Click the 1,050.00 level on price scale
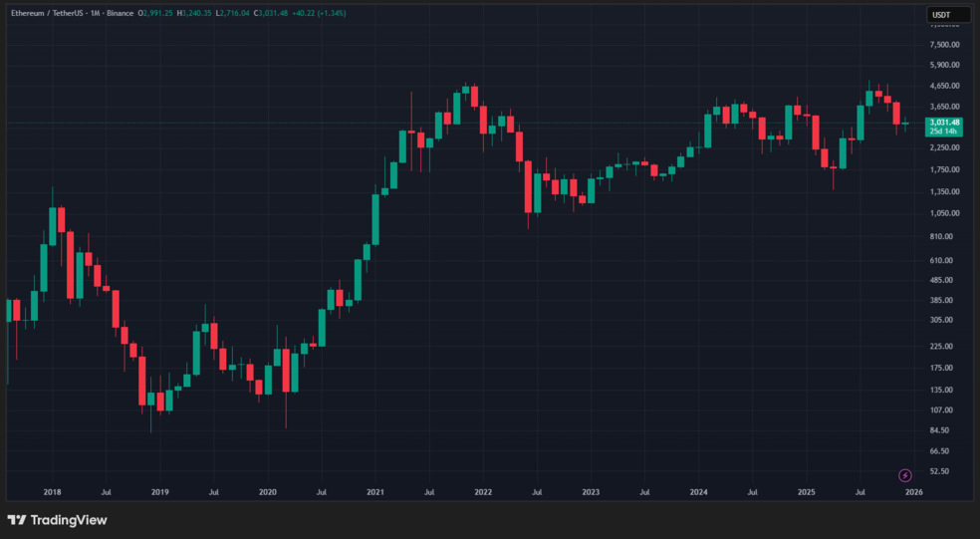The width and height of the screenshot is (980, 539). 944,213
